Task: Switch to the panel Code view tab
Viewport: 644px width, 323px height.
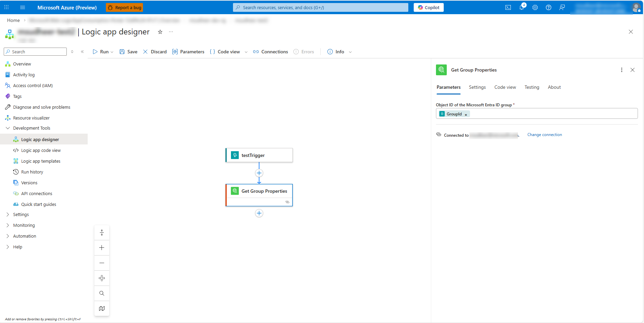Action: click(505, 87)
